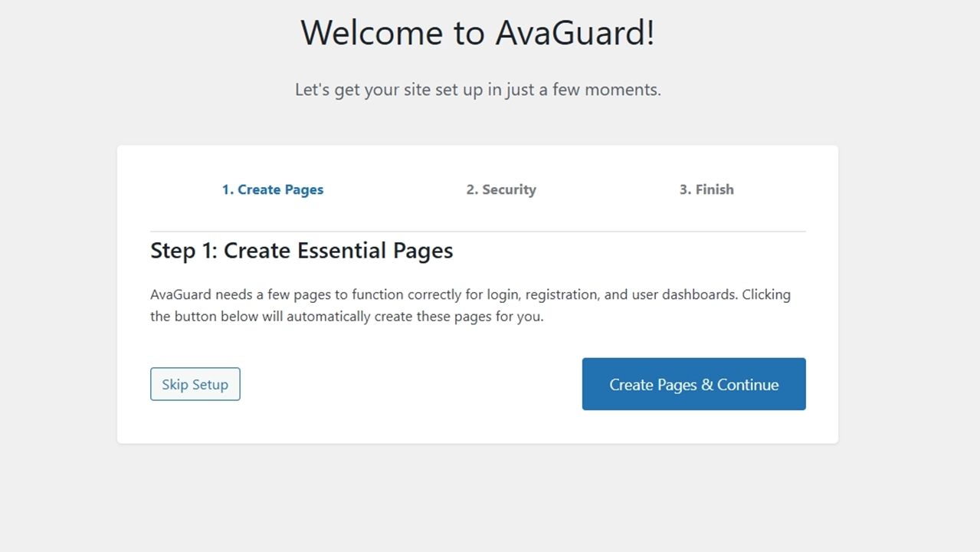Click the Create Pages & Continue button
980x552 pixels.
[693, 384]
